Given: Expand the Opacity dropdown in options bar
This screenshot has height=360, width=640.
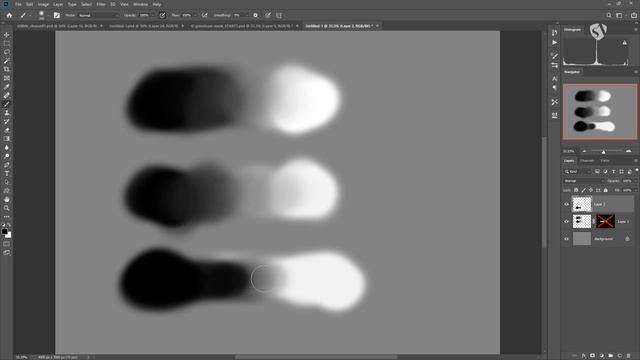Looking at the screenshot, I should [x=153, y=15].
